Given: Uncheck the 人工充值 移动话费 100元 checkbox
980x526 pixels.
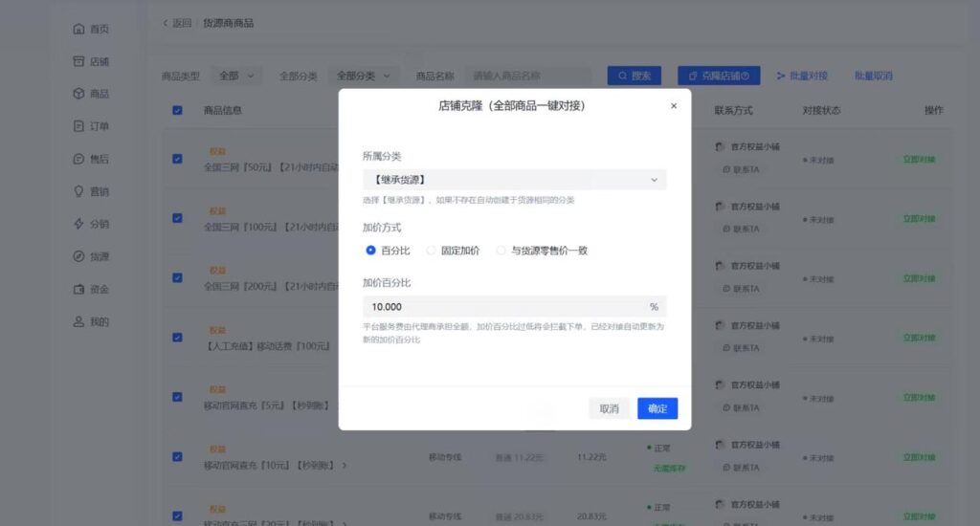Looking at the screenshot, I should point(177,338).
